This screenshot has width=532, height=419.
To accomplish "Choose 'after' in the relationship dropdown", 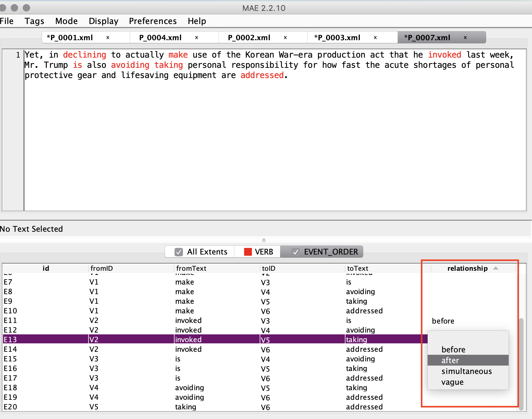I will 468,360.
